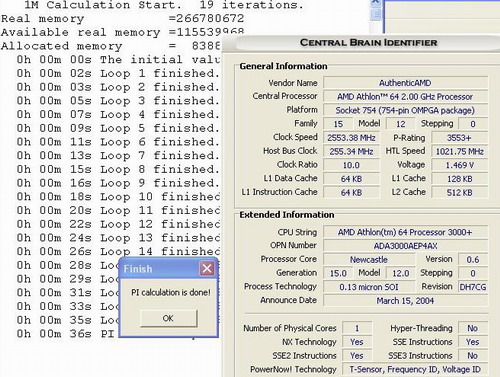The width and height of the screenshot is (500, 377).
Task: Click the '0h 00m 36s PI' final line
Action: [65, 333]
